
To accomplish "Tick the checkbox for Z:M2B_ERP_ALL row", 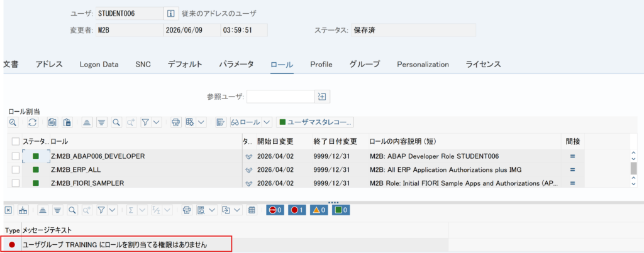I will 16,170.
